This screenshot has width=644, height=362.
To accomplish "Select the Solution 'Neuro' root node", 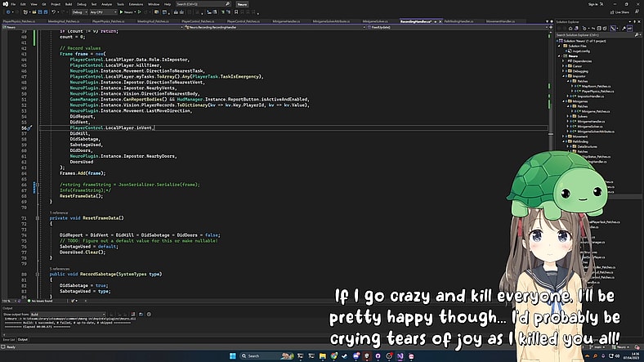I will [584, 41].
